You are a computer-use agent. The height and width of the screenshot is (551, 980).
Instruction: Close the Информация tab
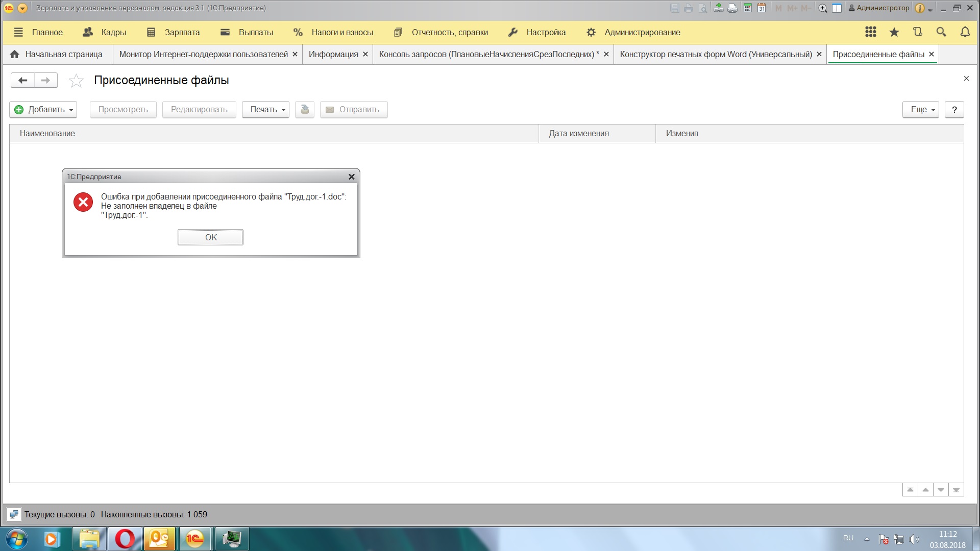[365, 54]
